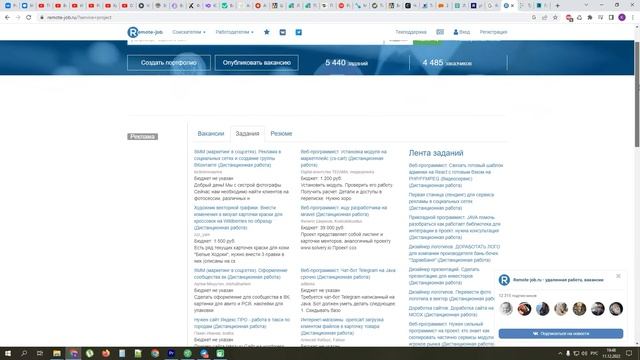640x360 pixels.
Task: Click the Реклама label in the sidebar
Action: 142,136
